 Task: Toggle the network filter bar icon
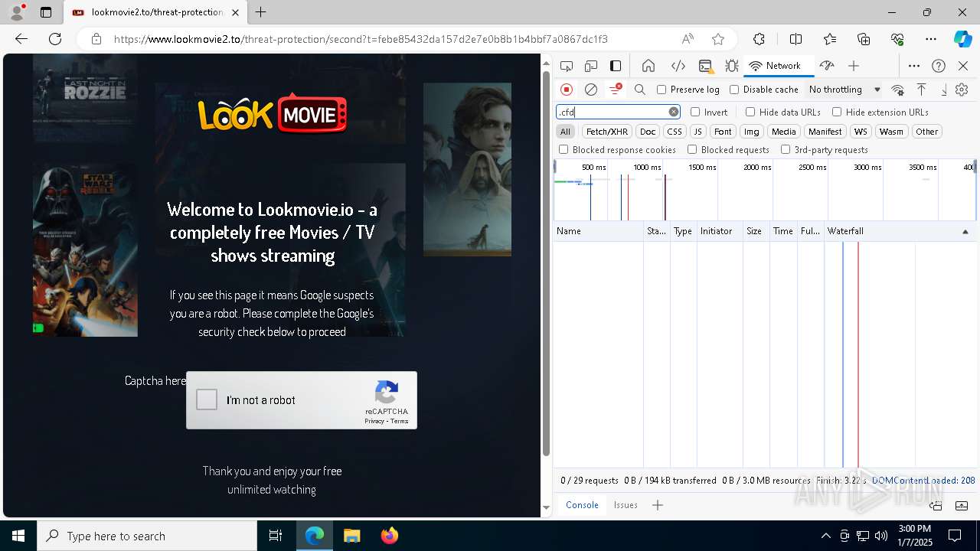click(615, 90)
